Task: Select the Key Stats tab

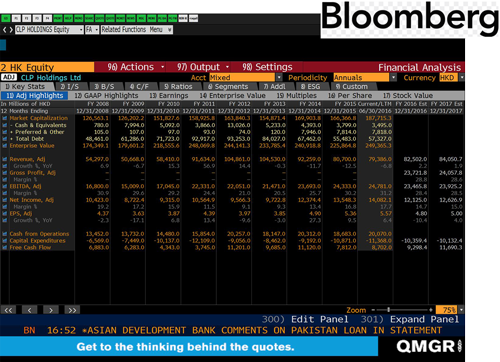Action: pyautogui.click(x=25, y=87)
